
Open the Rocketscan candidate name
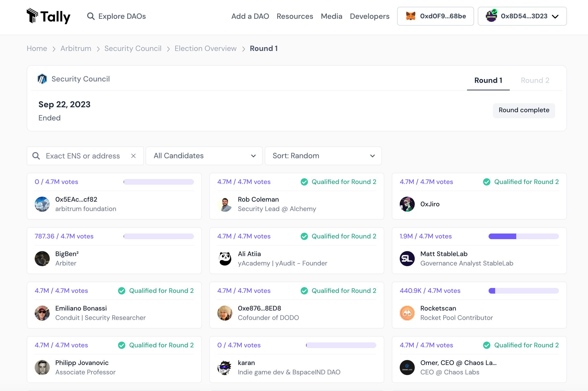(x=438, y=308)
